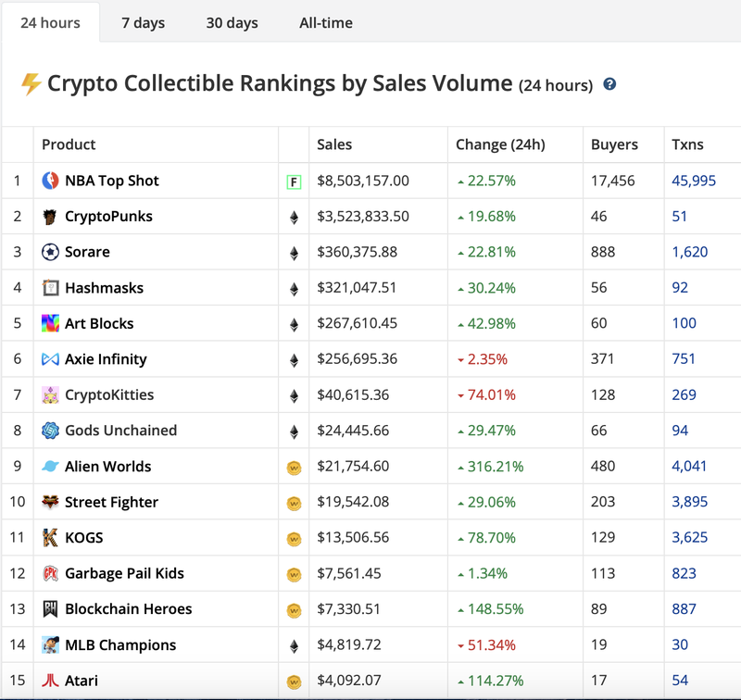Open the Garbage Pail Kids product link

124,573
